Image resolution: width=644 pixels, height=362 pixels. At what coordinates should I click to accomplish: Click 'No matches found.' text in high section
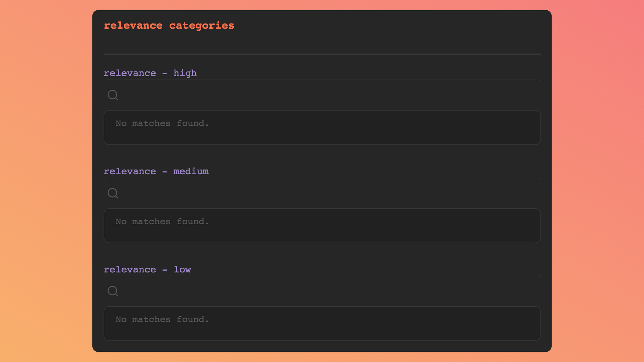162,124
